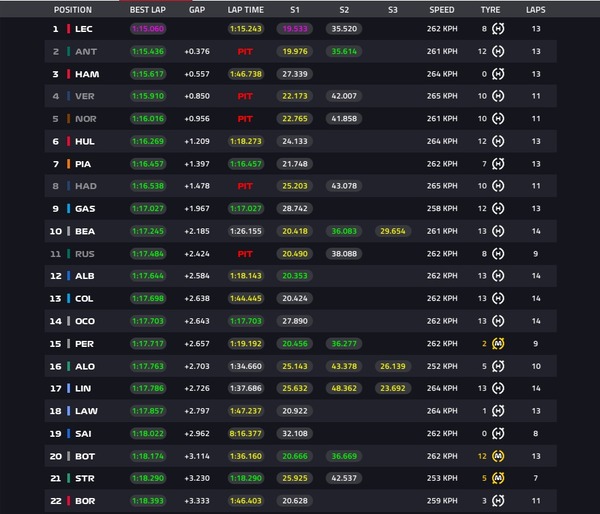Click Bearman's 29.654 sector three time

(x=393, y=231)
